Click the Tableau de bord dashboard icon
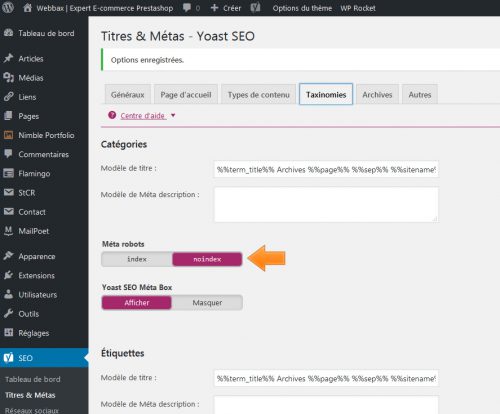The height and width of the screenshot is (414, 500). (x=8, y=33)
